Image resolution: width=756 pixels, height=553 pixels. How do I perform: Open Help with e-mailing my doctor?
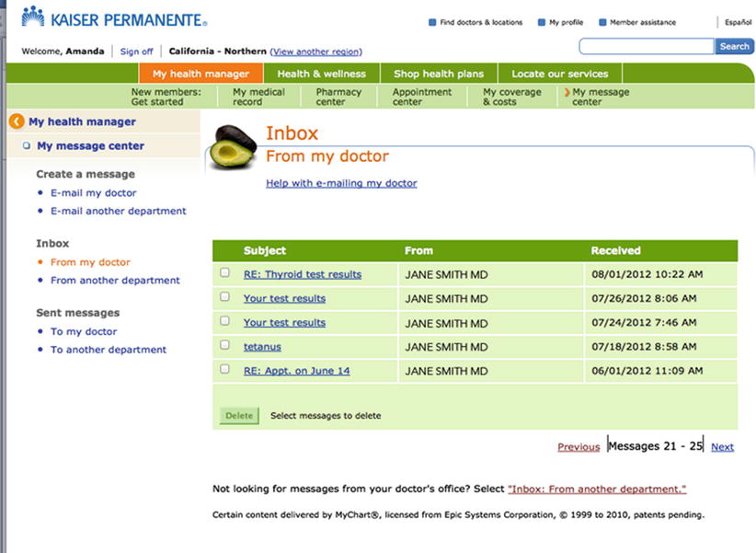(341, 183)
